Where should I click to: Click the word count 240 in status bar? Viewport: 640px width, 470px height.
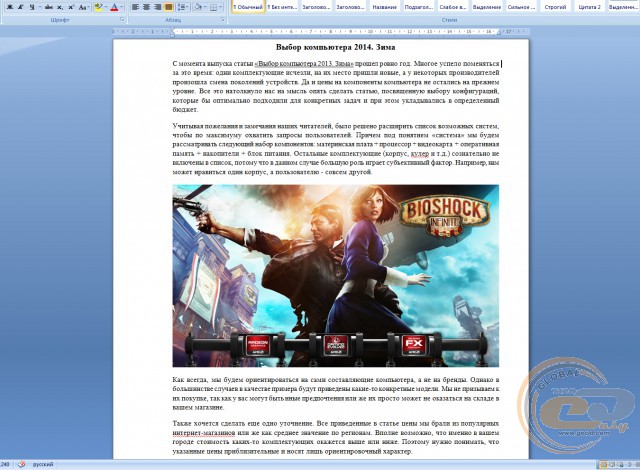[x=5, y=464]
